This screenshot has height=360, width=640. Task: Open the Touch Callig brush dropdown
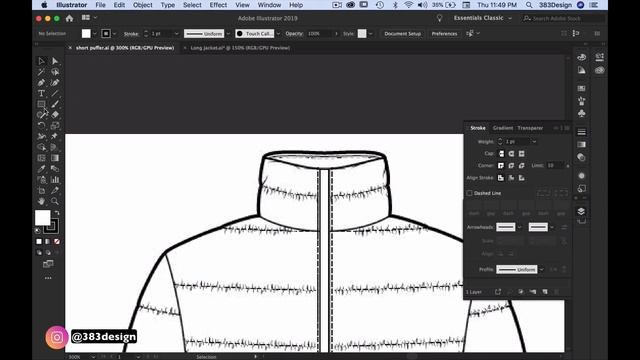[278, 33]
